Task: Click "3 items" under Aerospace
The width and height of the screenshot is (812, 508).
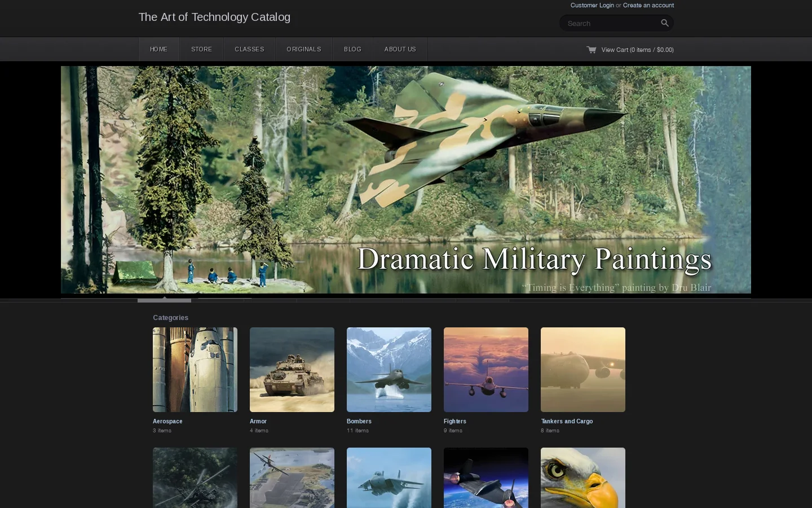Action: pyautogui.click(x=162, y=431)
